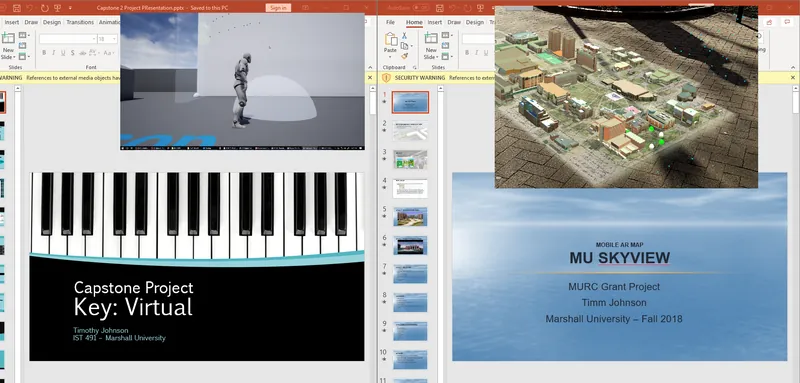Undo in MU Skyview window toolbar
800x383 pixels.
coord(453,8)
